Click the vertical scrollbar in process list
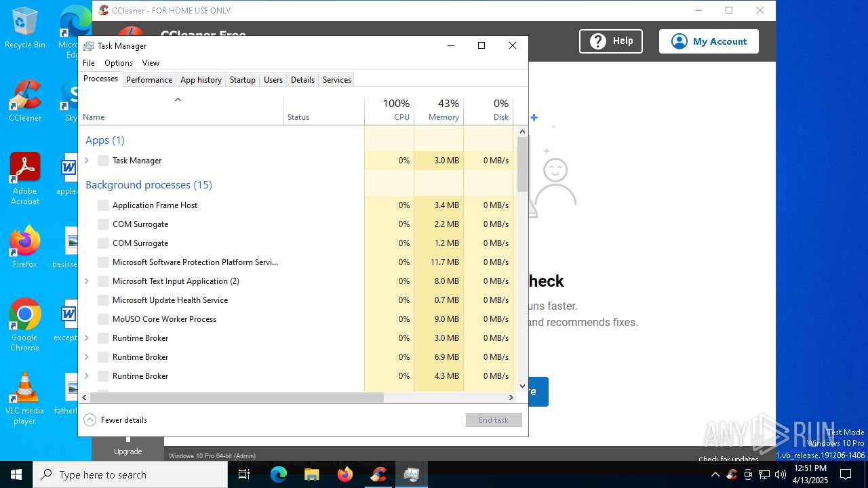This screenshot has width=868, height=488. tap(522, 164)
